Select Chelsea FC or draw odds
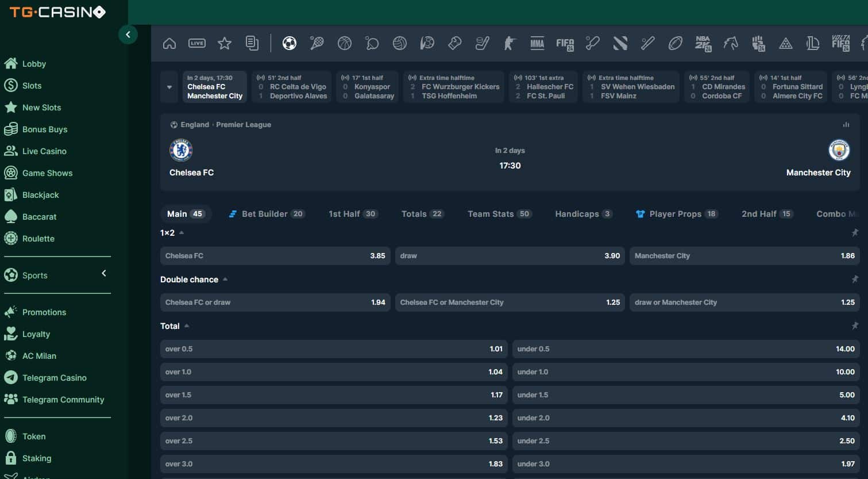This screenshot has width=868, height=479. point(275,302)
